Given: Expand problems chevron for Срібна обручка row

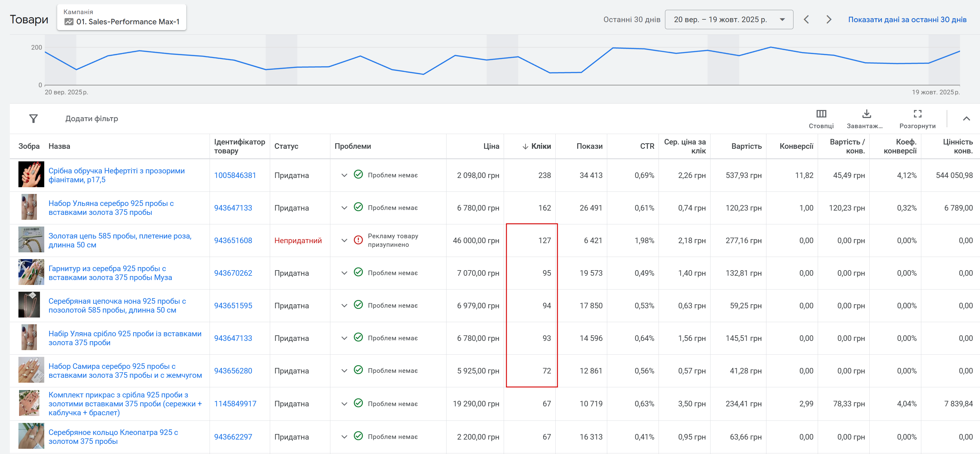Looking at the screenshot, I should [344, 175].
